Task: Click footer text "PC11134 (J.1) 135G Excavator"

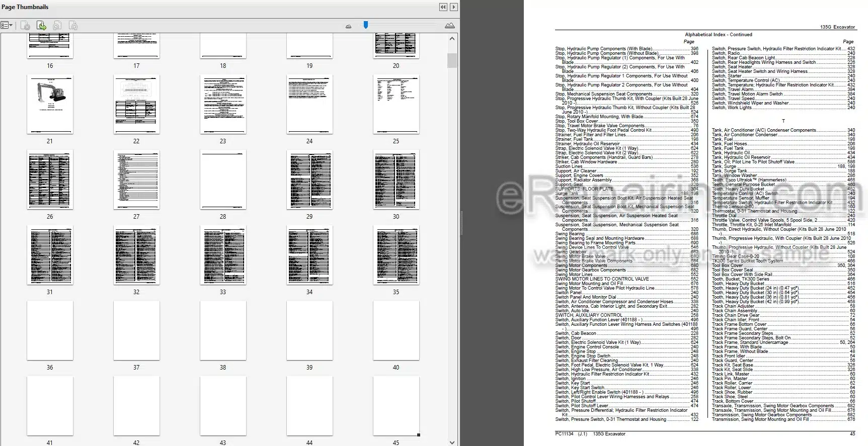Action: pyautogui.click(x=590, y=434)
